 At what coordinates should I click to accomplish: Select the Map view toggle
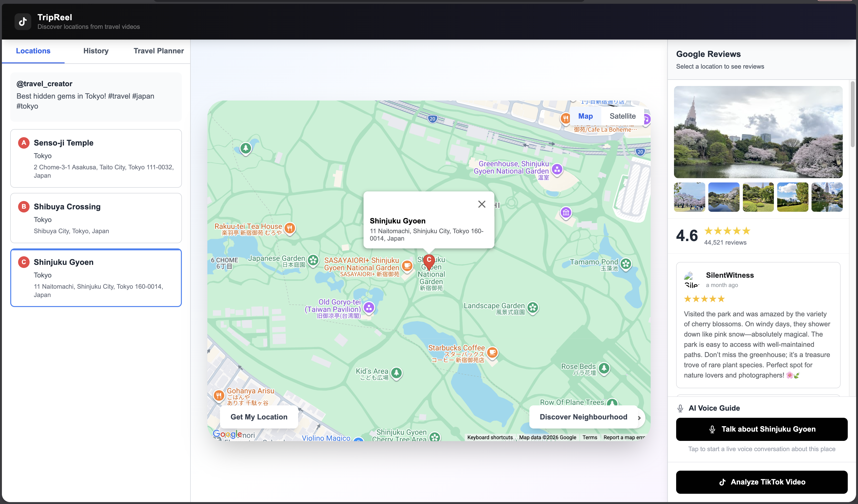[585, 116]
